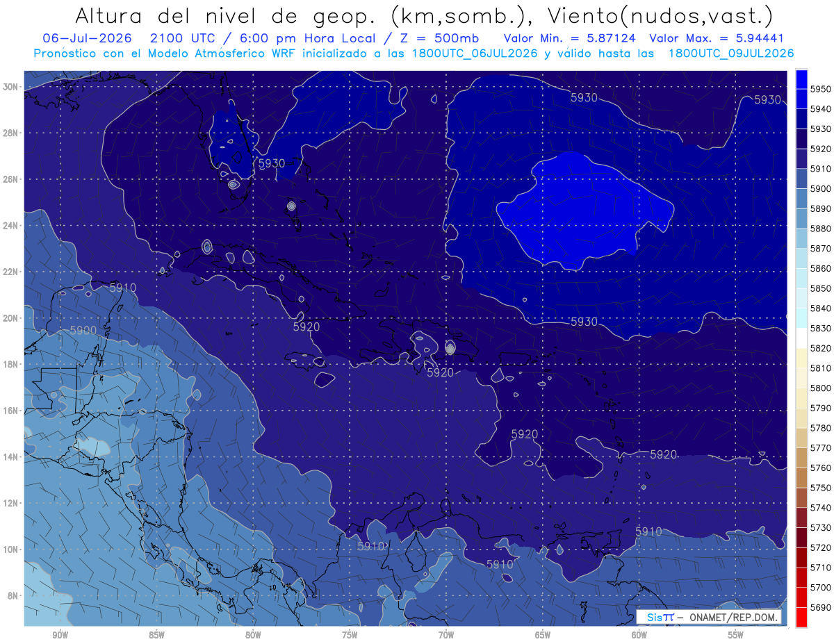834x644 pixels.
Task: Click the "10N" latitude axis label
Action: click(x=11, y=549)
